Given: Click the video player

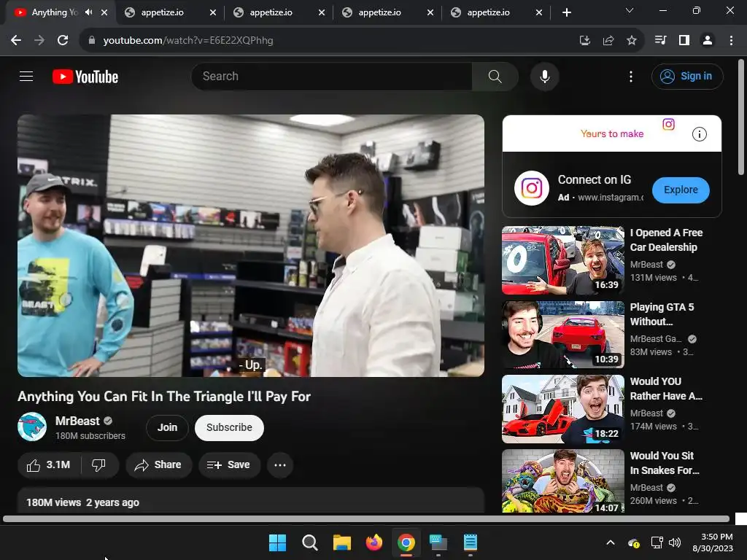Looking at the screenshot, I should pyautogui.click(x=251, y=246).
